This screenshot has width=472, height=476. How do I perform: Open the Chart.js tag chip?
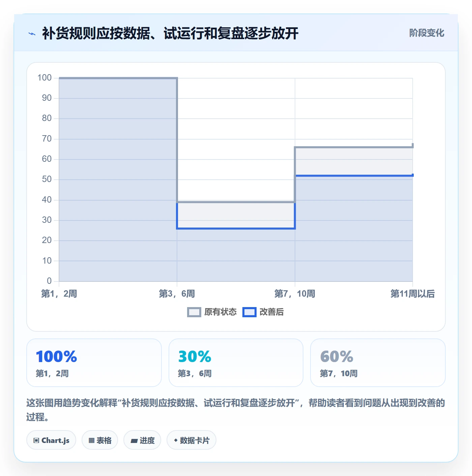pos(51,440)
